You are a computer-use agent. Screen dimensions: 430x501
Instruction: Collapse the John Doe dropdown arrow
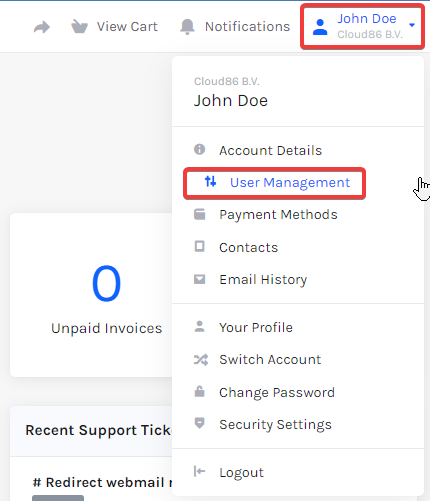[412, 25]
